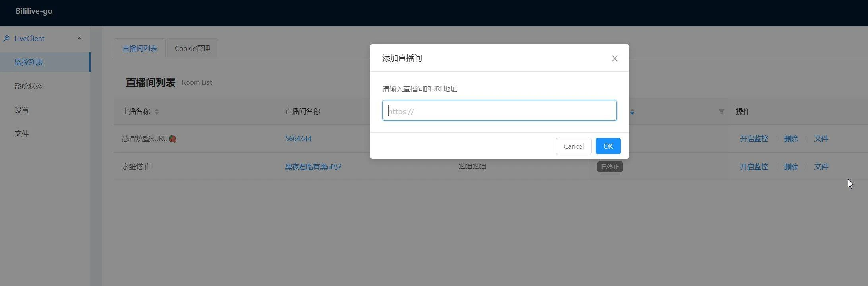Open 文件 for 永雏塔菲 row
The image size is (868, 286).
[821, 167]
